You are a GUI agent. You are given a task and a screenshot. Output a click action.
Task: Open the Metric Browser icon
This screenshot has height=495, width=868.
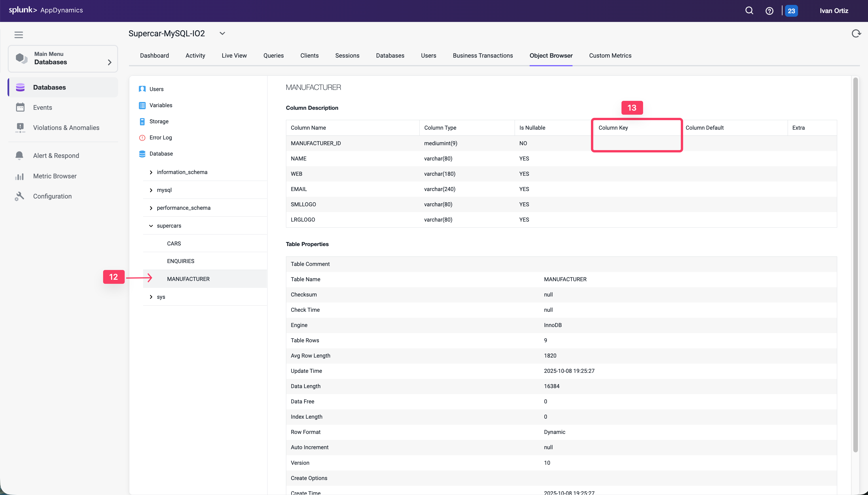20,176
